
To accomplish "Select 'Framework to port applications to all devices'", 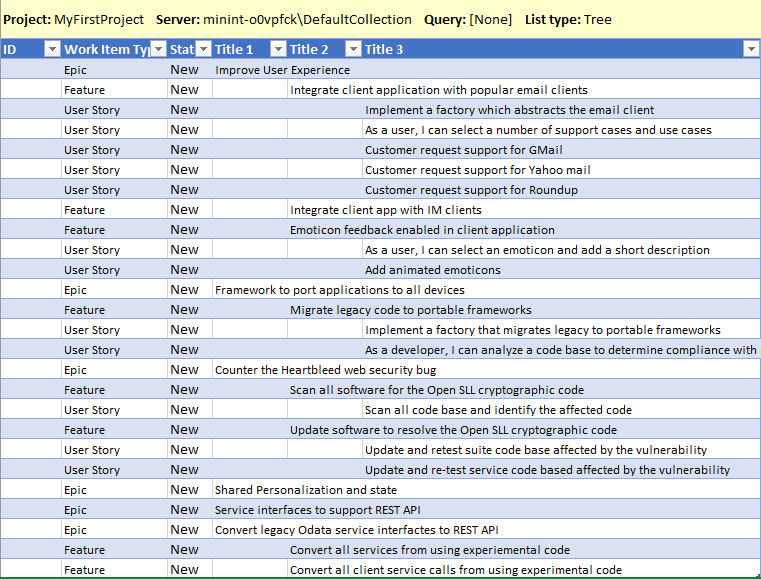I will 339,290.
